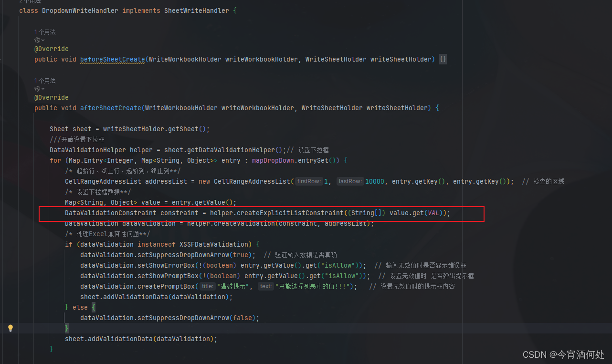Open the author hint icon above beforeSheetCreate
This screenshot has height=364, width=612.
click(39, 41)
